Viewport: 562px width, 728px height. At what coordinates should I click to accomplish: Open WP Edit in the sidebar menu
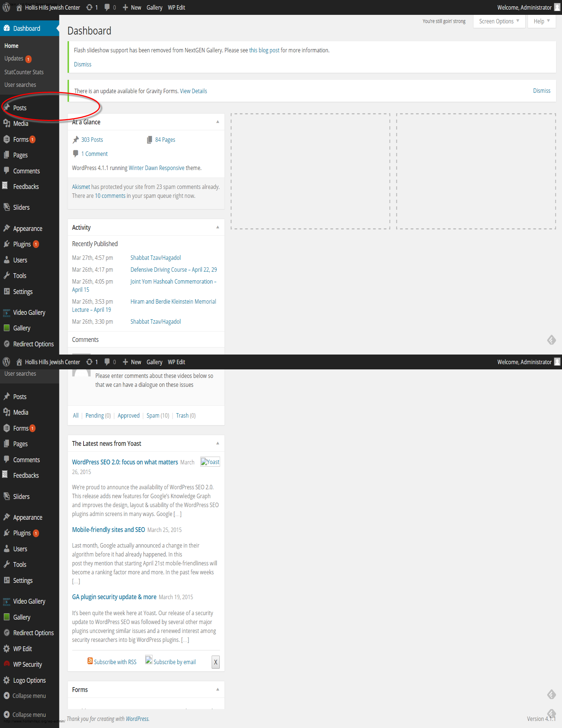pos(22,649)
